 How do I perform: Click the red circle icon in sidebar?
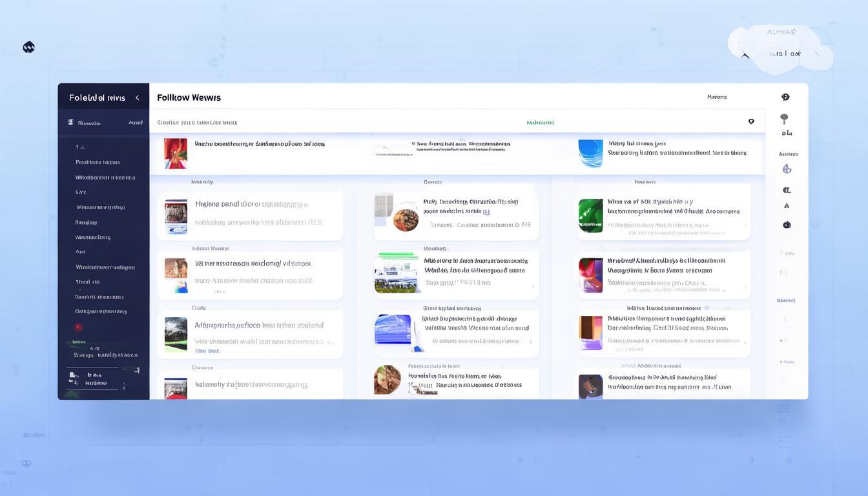point(78,327)
